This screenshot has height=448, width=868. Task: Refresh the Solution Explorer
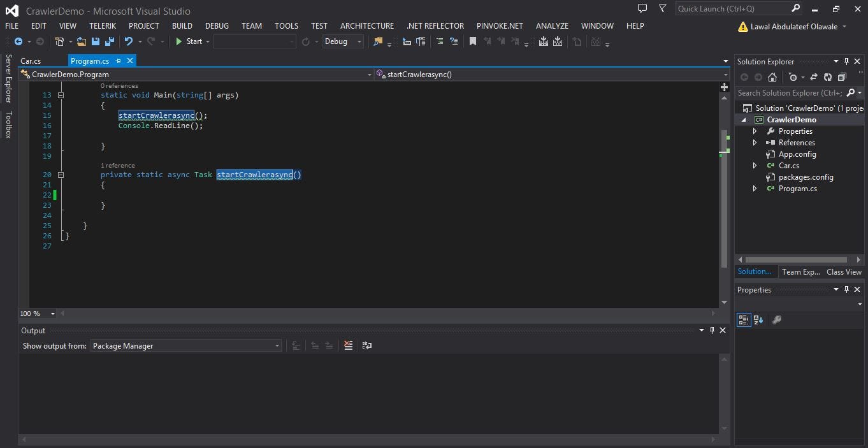coord(828,77)
